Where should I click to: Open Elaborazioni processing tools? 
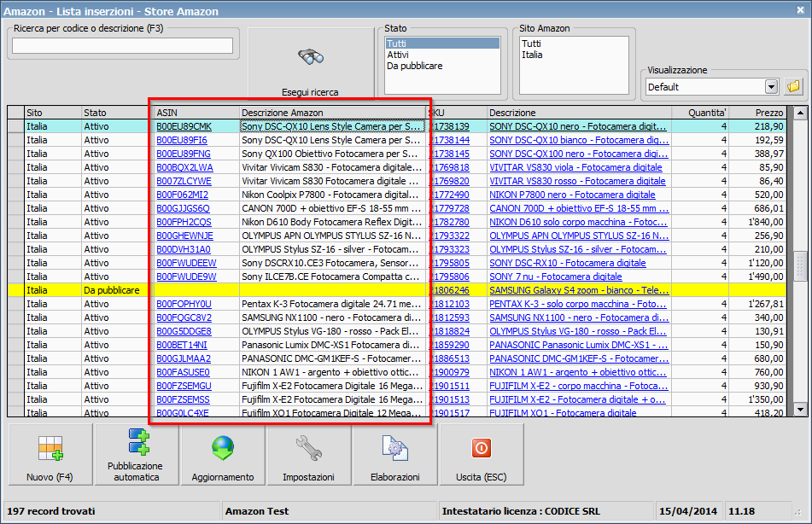tap(395, 455)
